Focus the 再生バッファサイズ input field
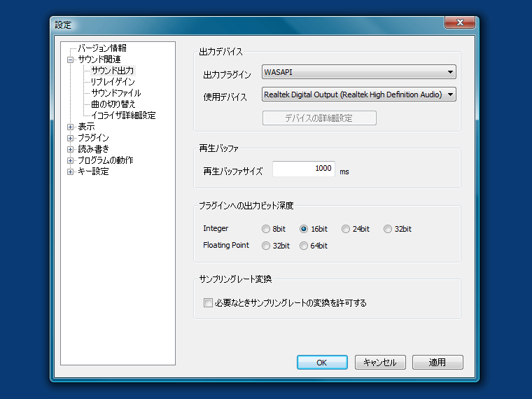Viewport: 532px width, 399px height. (304, 169)
